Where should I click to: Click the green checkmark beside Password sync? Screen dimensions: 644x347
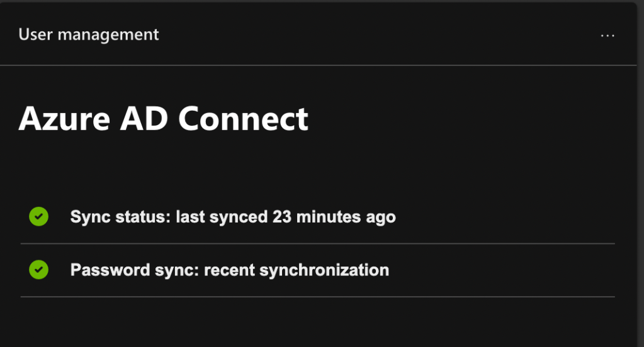39,270
